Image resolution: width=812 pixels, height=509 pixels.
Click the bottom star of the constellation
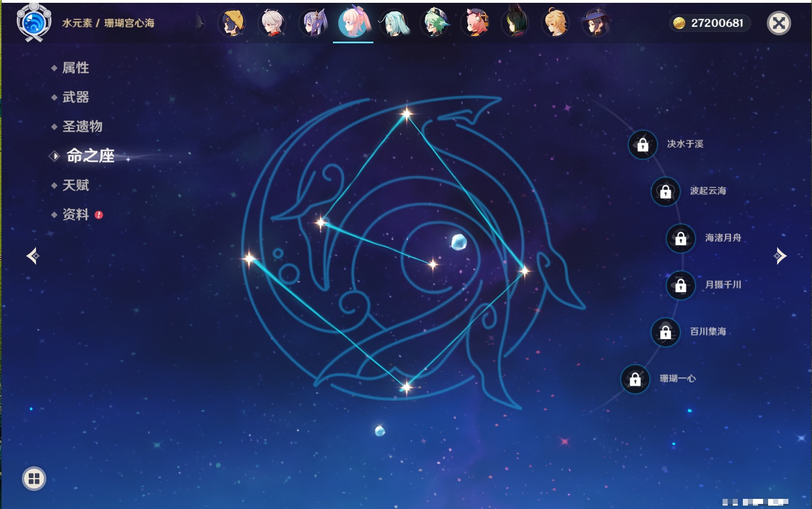click(x=406, y=386)
